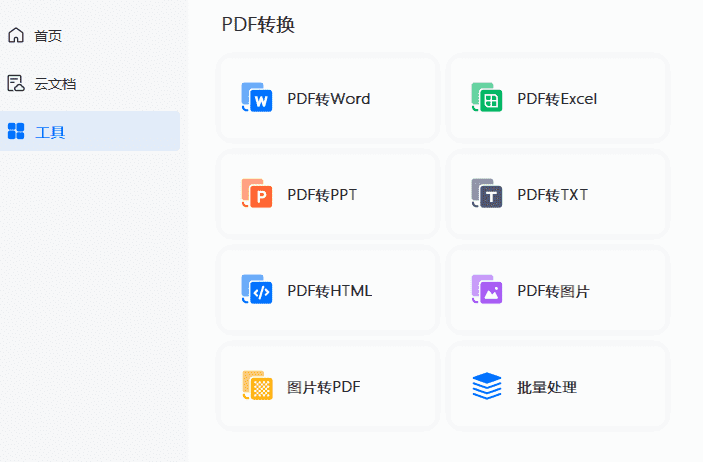The height and width of the screenshot is (462, 703).
Task: Click the blue W icon of PDF转Word
Action: 257,97
